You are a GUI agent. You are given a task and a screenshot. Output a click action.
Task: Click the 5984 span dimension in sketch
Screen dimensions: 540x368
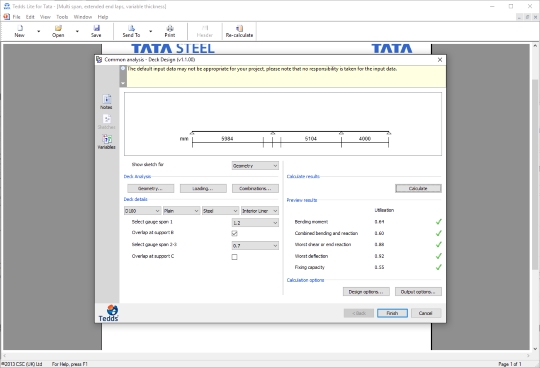[x=227, y=138]
